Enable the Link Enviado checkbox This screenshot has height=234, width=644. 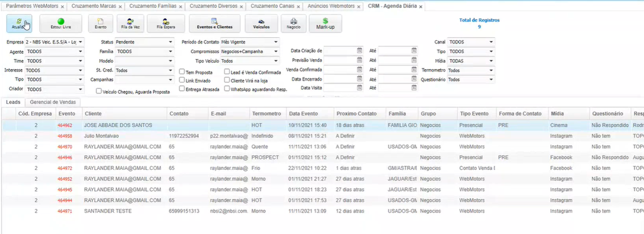point(182,80)
